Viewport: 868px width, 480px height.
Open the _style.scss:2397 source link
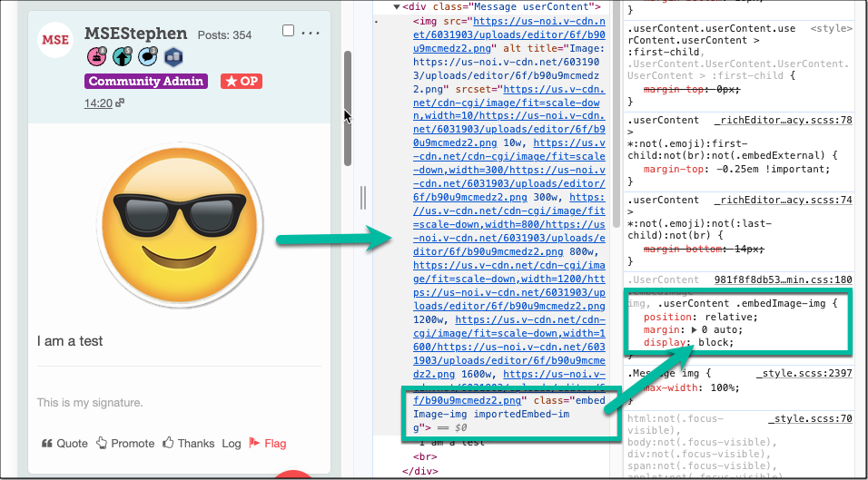click(x=804, y=374)
